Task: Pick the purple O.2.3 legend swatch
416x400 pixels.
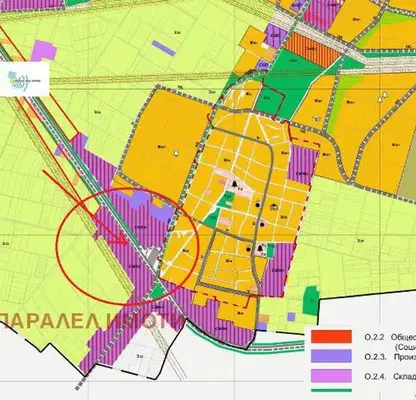Action: 331,356
